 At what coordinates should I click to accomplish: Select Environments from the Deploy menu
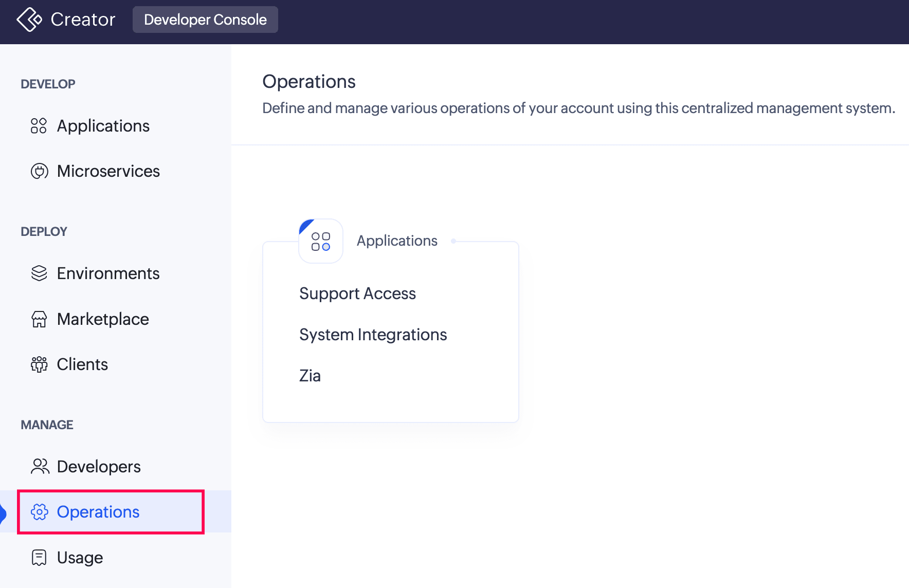[108, 273]
